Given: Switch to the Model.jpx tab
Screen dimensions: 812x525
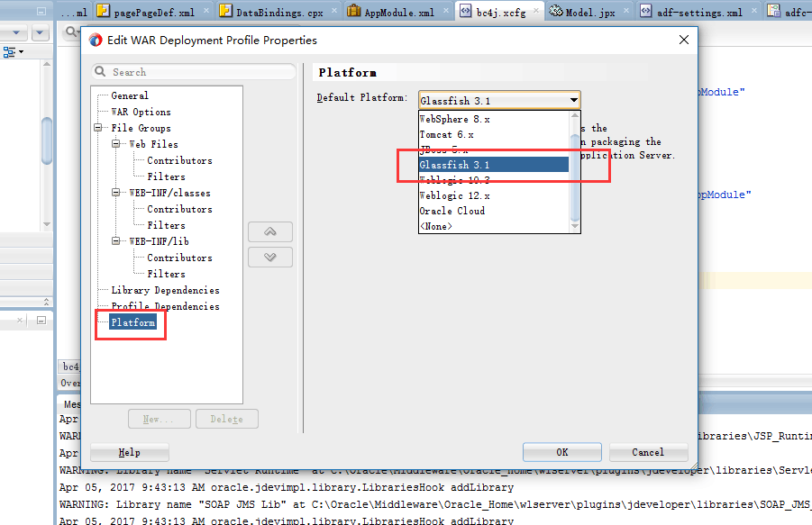Looking at the screenshot, I should pos(589,12).
